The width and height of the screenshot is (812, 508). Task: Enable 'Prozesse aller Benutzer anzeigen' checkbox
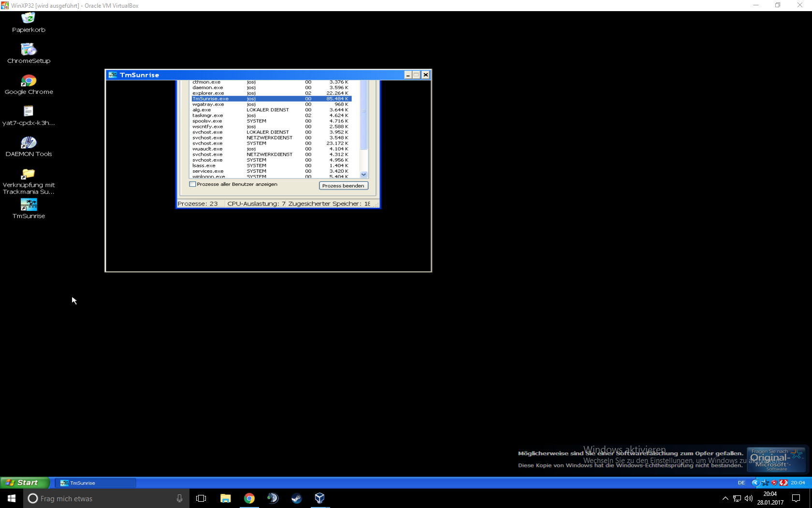pos(192,184)
